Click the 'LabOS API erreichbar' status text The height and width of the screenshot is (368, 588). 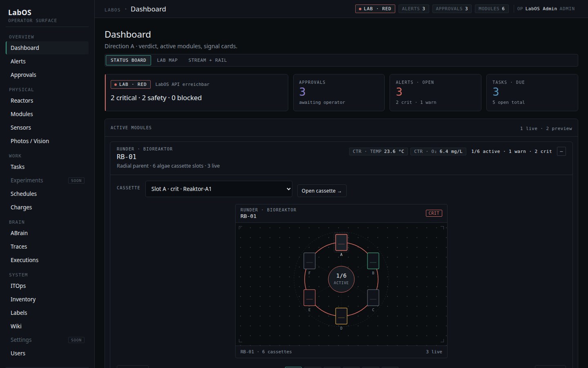pyautogui.click(x=182, y=84)
